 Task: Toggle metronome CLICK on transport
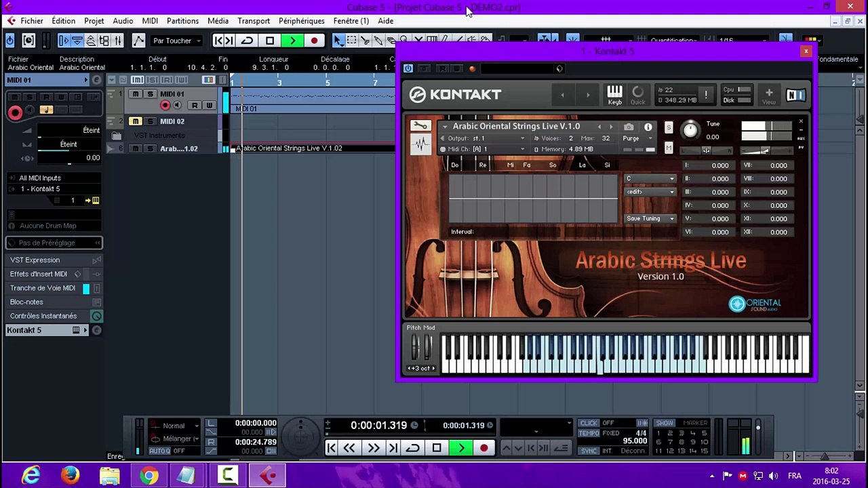[x=589, y=423]
